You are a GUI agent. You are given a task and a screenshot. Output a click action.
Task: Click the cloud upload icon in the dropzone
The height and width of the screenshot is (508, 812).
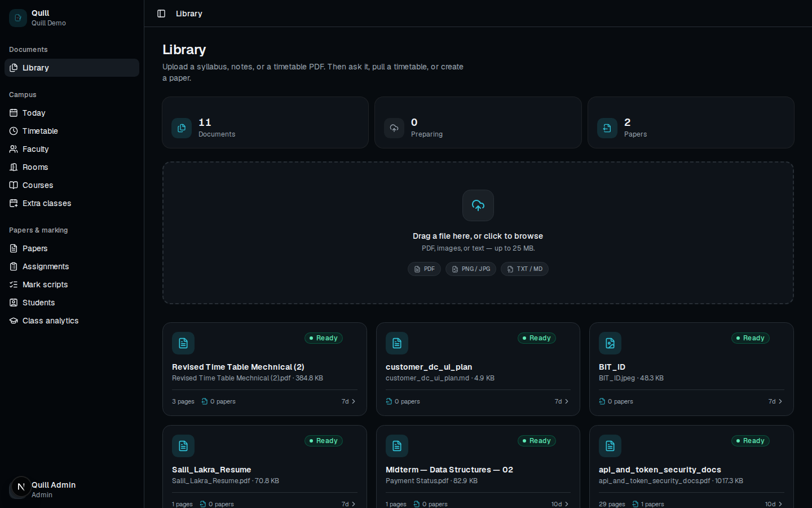coord(478,205)
